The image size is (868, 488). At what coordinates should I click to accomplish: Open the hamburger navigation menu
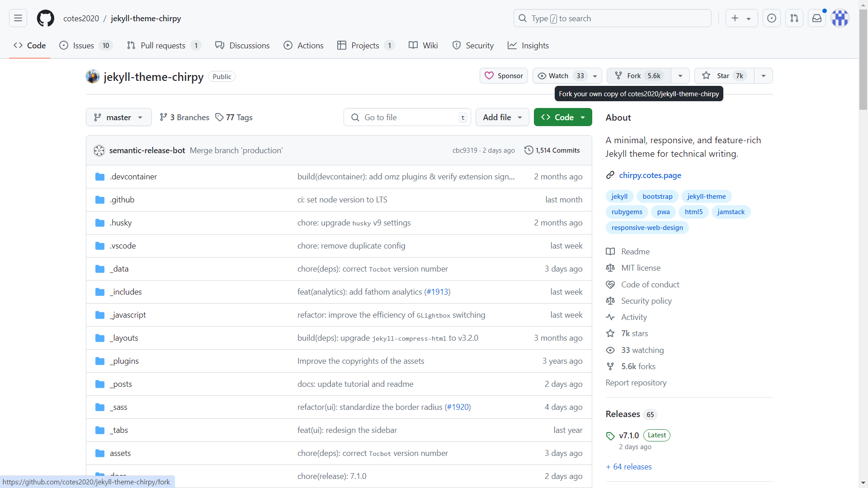coord(18,18)
